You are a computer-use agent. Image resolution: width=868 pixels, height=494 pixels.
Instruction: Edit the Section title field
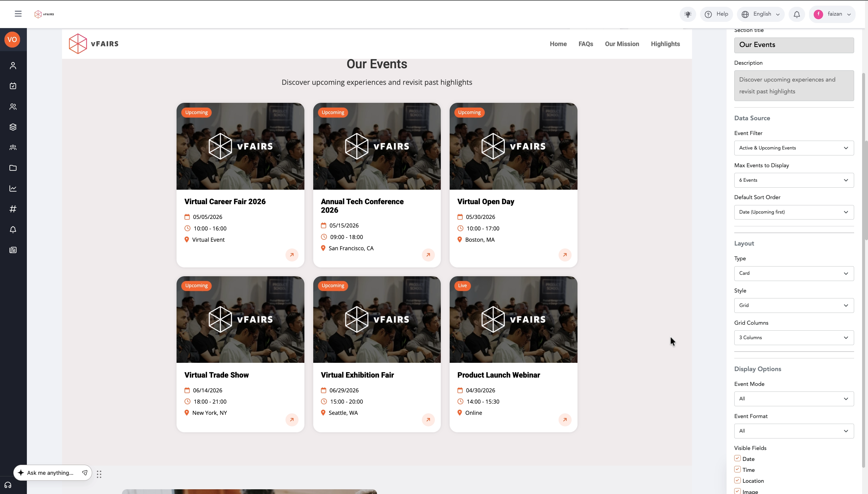tap(794, 45)
